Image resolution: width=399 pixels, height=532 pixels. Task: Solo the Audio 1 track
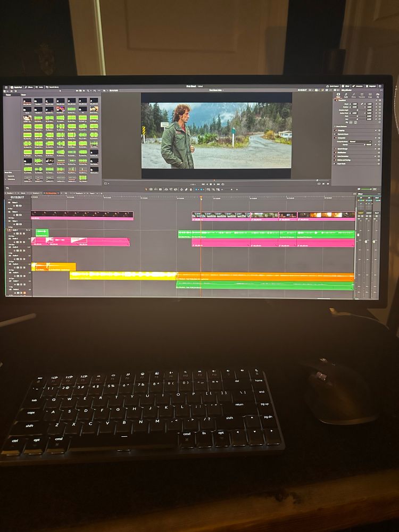[21, 234]
